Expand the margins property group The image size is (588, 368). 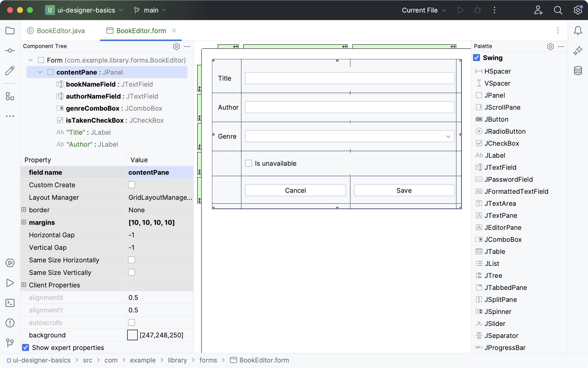tap(24, 222)
